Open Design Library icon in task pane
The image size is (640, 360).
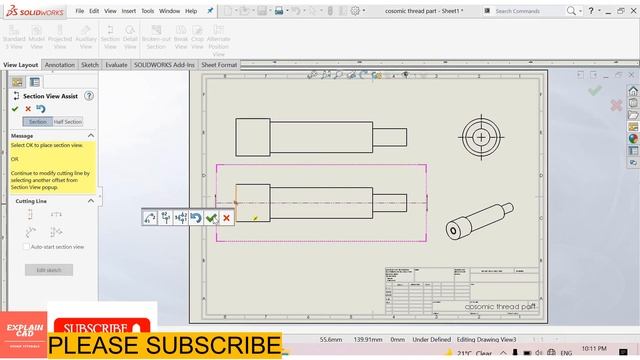click(633, 103)
